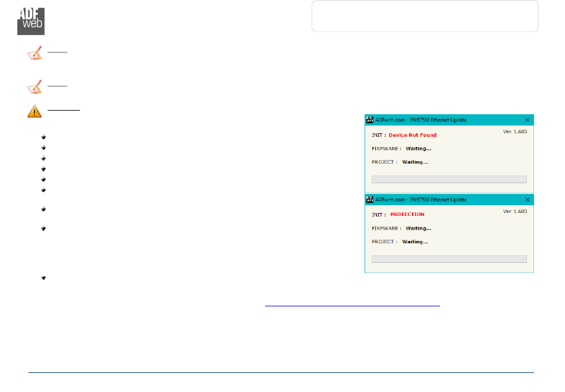
Task: Click app icon in PROTECTION window title
Action: (x=370, y=200)
